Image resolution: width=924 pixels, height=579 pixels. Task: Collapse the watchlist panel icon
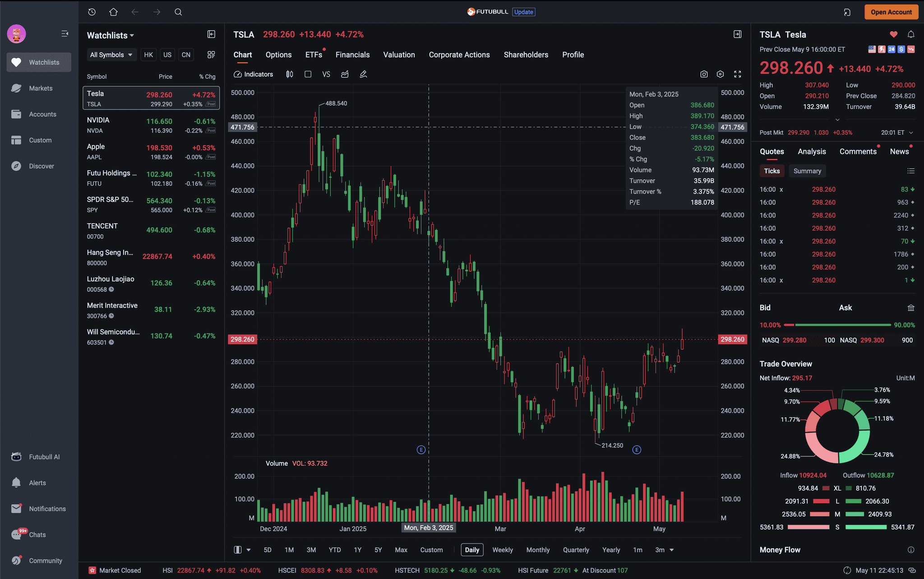(211, 34)
